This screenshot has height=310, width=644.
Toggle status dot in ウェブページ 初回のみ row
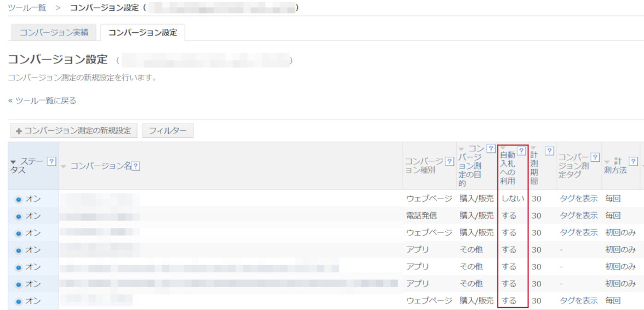click(19, 233)
